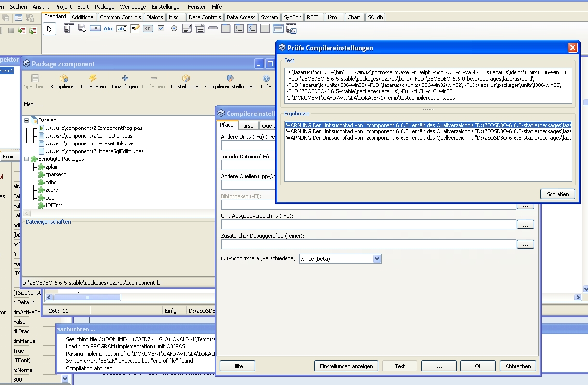Select the TCheckBox component in palette

161,29
